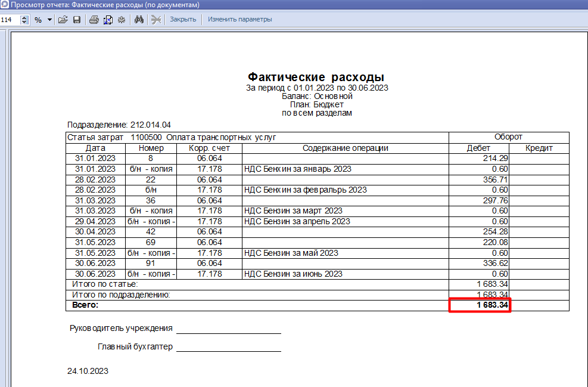Click the debit amount 356.71
Image resolution: width=588 pixels, height=387 pixels.
(495, 179)
